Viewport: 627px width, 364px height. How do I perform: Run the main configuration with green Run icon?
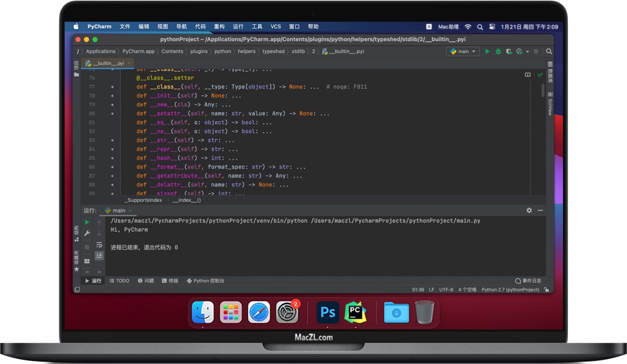point(487,52)
